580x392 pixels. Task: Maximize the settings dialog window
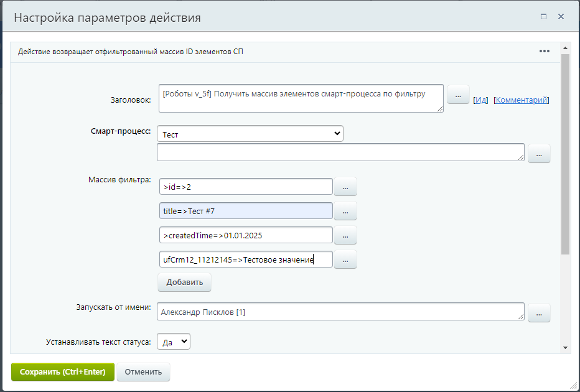pos(543,17)
